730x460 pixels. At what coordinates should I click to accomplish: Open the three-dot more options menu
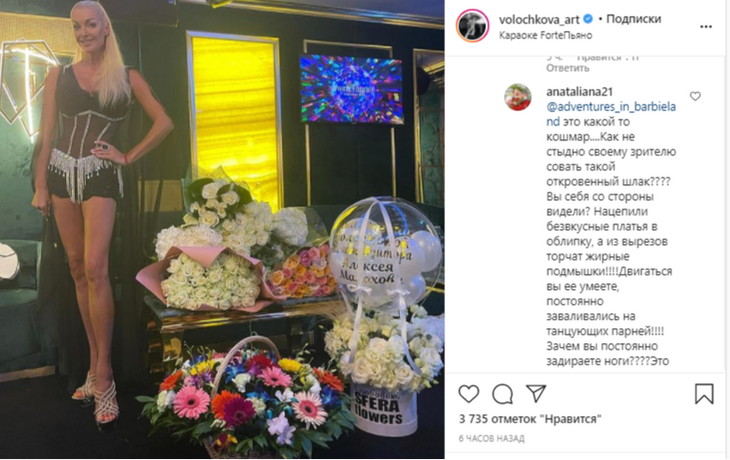point(706,27)
